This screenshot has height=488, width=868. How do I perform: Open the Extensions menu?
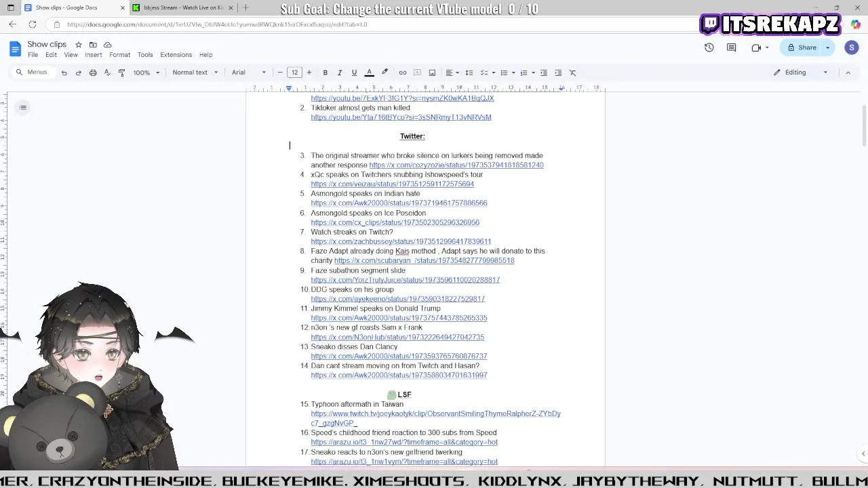point(176,55)
